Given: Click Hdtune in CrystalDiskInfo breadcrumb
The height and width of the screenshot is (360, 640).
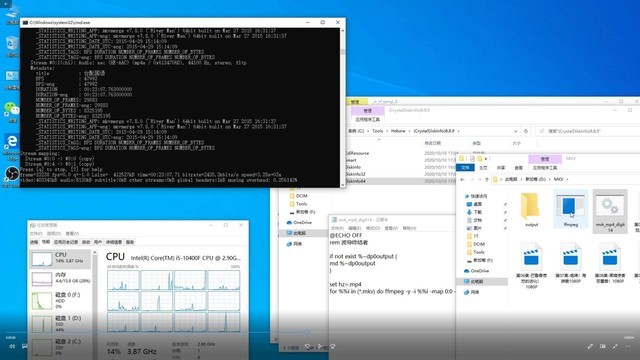Looking at the screenshot, I should pyautogui.click(x=398, y=131).
